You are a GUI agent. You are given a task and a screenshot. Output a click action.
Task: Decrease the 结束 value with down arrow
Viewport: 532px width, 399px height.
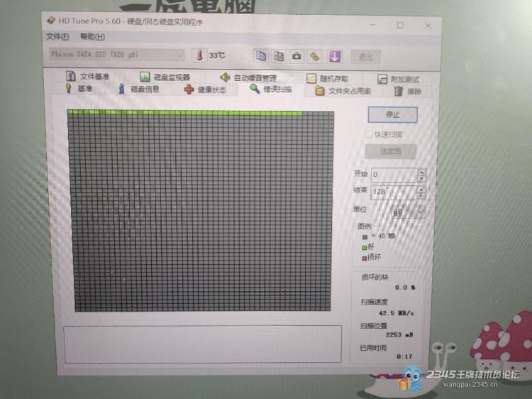pos(421,195)
